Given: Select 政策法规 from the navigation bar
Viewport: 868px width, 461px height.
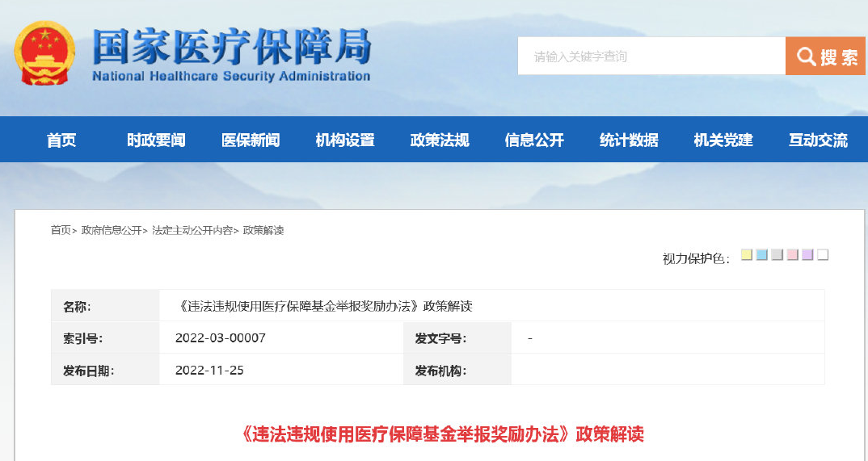Looking at the screenshot, I should pos(440,140).
